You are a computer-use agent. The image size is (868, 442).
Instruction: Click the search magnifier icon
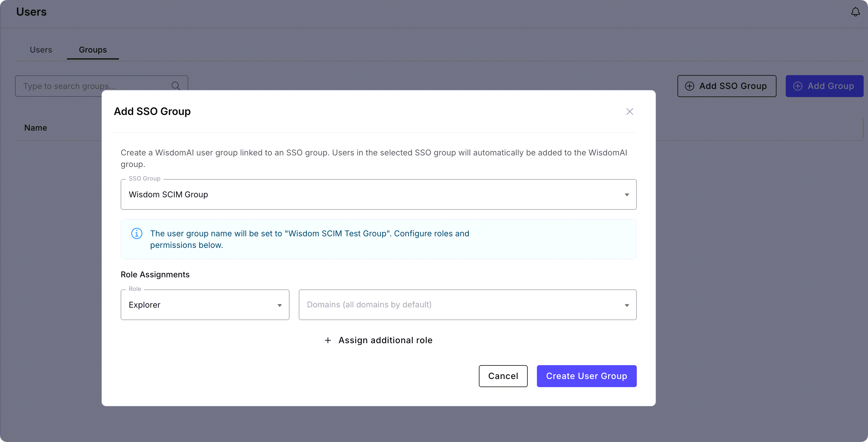click(x=176, y=86)
